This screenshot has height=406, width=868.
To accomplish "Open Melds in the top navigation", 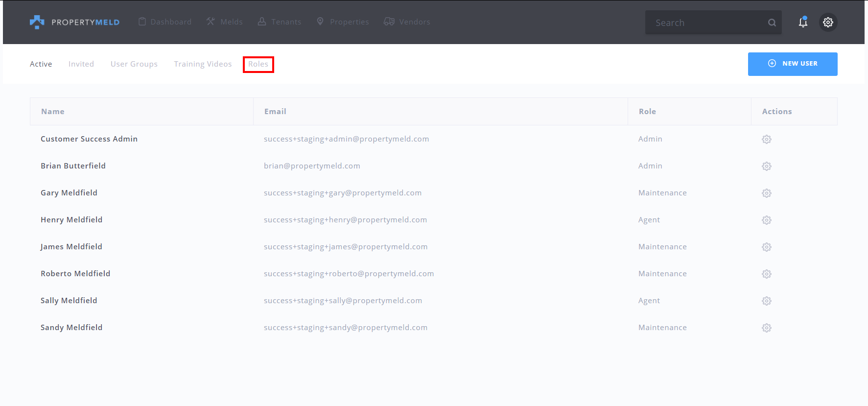I will coord(225,22).
